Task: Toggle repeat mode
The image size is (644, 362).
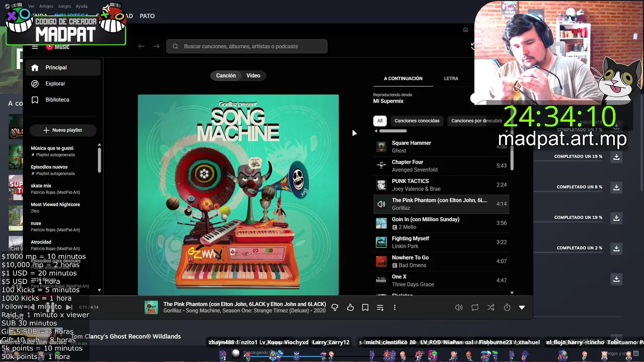Action: 475,307
